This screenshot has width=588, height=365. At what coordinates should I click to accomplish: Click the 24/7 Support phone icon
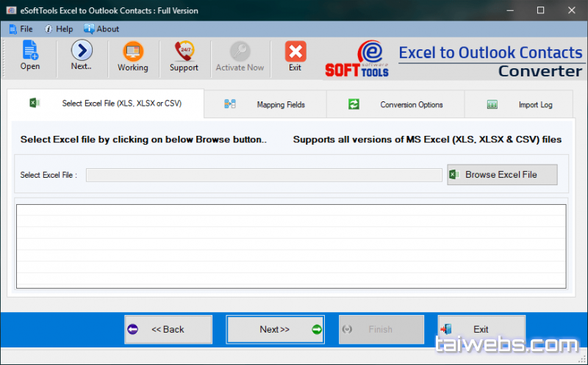(x=184, y=51)
